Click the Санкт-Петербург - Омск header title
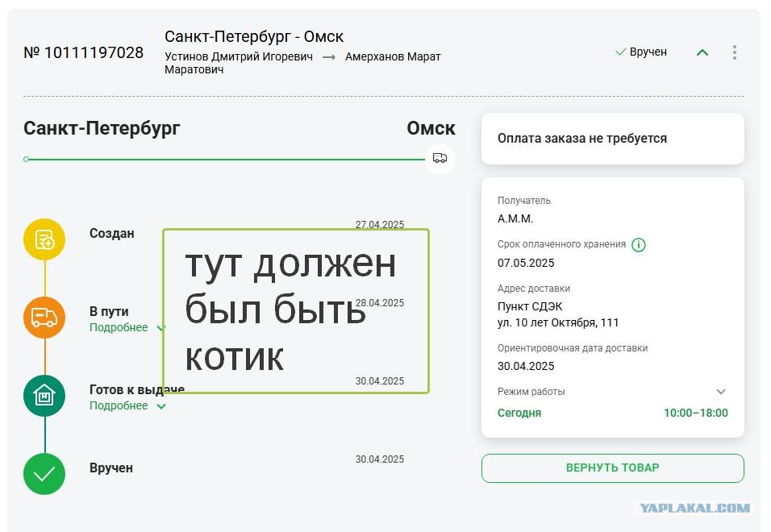The width and height of the screenshot is (771, 532). pyautogui.click(x=254, y=36)
